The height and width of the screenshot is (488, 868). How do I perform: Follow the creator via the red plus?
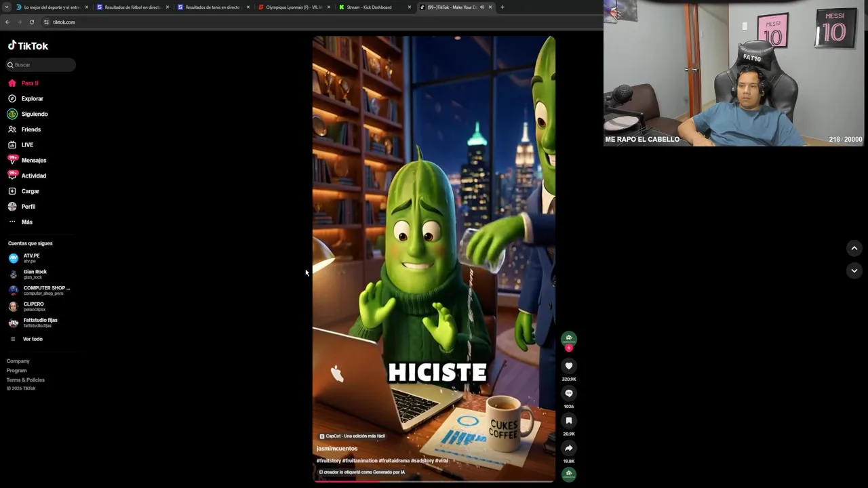click(x=569, y=348)
